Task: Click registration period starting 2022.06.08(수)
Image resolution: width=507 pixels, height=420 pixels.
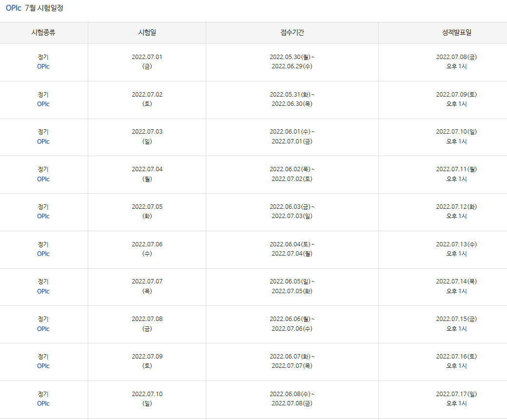Action: (292, 399)
